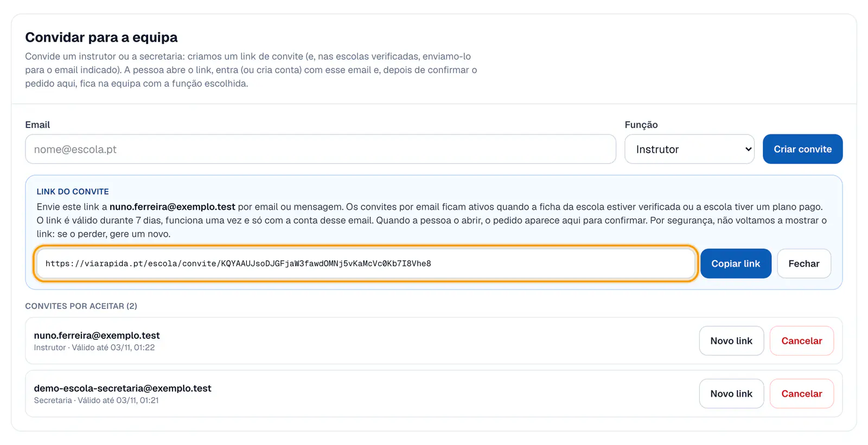
Task: Click demo-escola-secretaria@exemplo.test in the pending list
Action: point(123,388)
